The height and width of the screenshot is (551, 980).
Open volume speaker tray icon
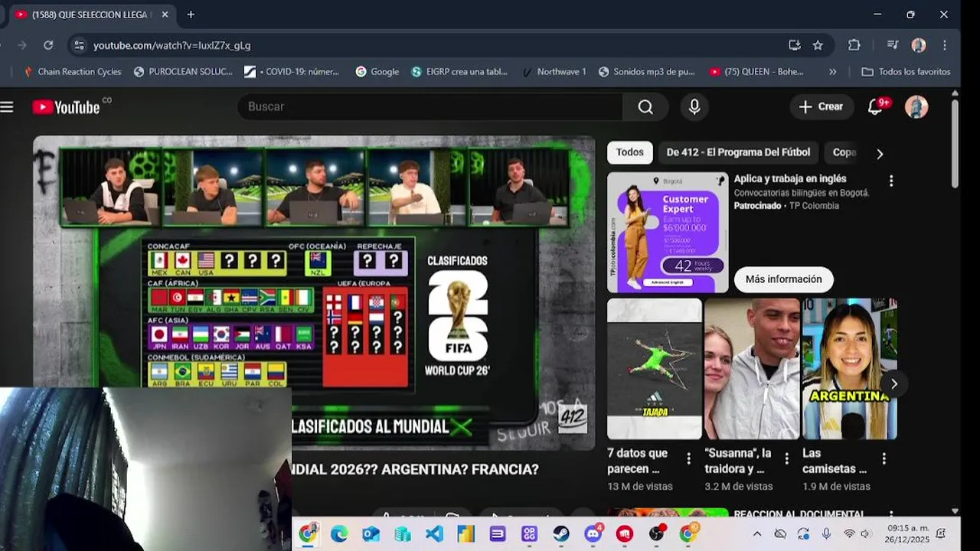tap(865, 533)
